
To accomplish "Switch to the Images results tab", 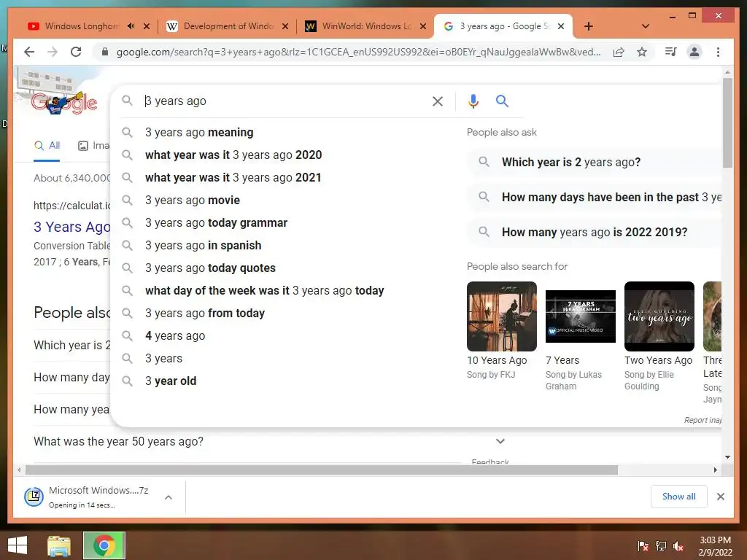I will click(x=93, y=146).
